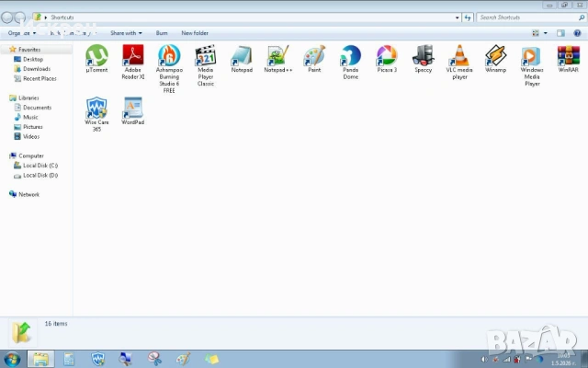588x368 pixels.
Task: Select the Speccy shortcut
Action: tap(423, 59)
